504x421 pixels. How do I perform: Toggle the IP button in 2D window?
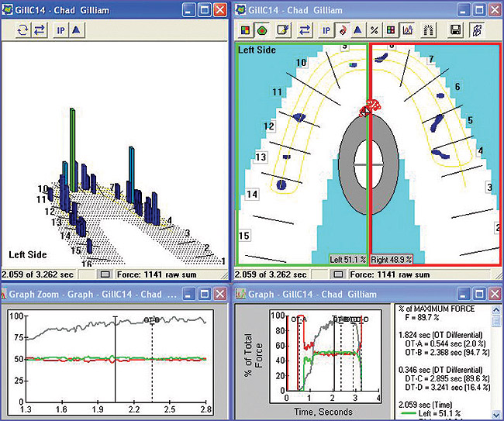pos(325,31)
